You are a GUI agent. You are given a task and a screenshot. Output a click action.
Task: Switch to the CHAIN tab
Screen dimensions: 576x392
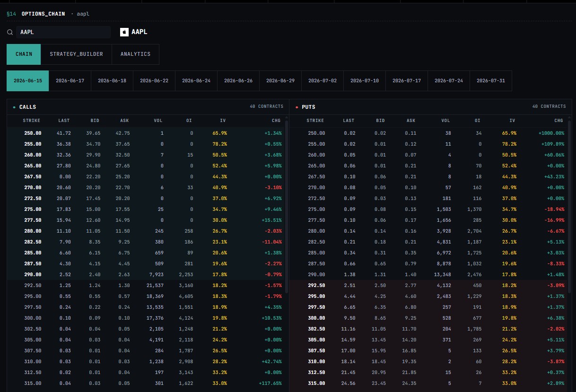point(24,54)
